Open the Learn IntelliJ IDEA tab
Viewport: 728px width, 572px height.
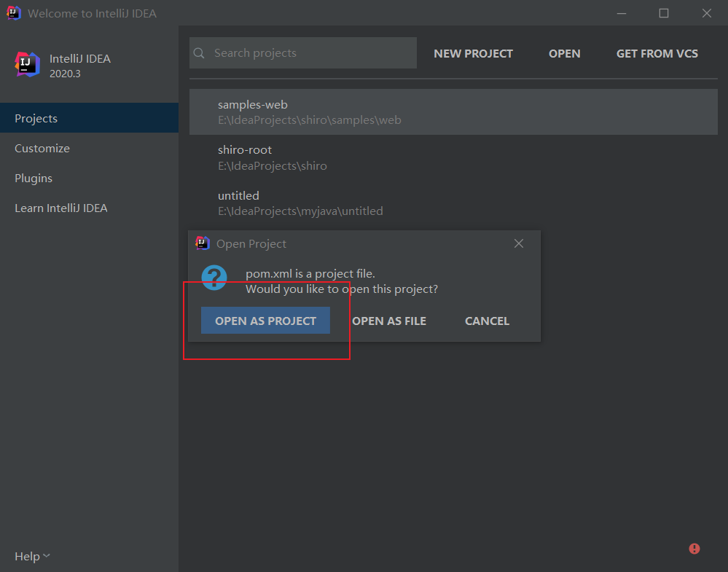pos(61,208)
